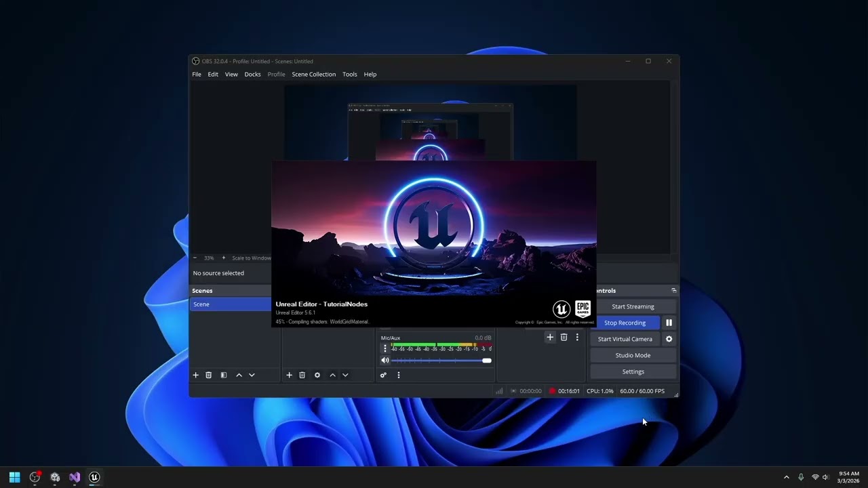Open the Scale to Window dropdown
Viewport: 868px width, 488px height.
[251, 258]
